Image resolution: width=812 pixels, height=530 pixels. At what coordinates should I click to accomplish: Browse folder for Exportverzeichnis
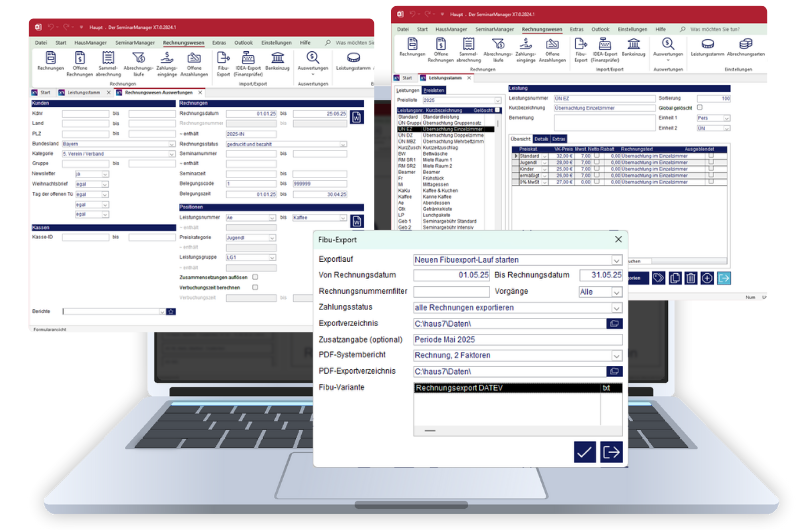coord(616,323)
